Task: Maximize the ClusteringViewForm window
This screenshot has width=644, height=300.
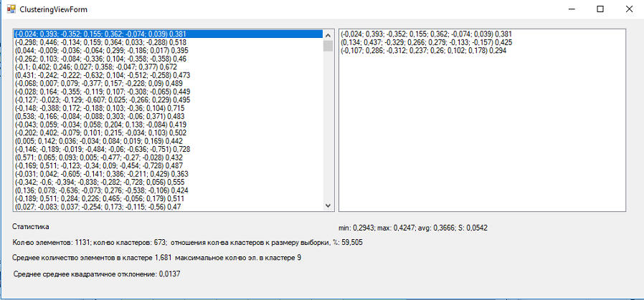Action: point(600,9)
